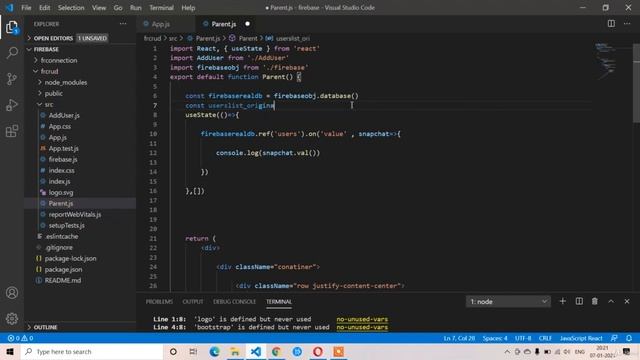This screenshot has height=360, width=640.
Task: Kill terminal with trash icon
Action: pos(595,301)
